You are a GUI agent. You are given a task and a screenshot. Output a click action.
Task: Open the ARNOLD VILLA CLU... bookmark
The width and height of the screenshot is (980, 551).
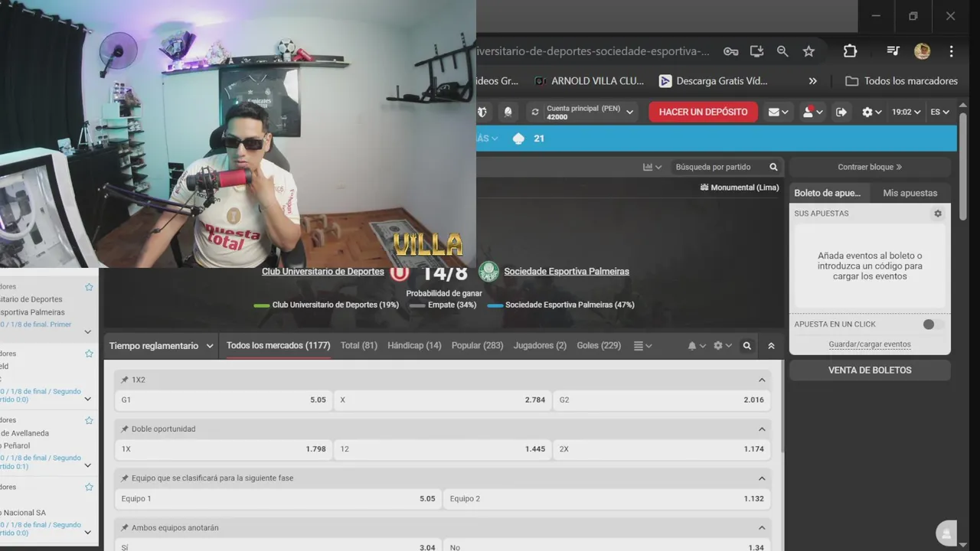[x=589, y=81]
